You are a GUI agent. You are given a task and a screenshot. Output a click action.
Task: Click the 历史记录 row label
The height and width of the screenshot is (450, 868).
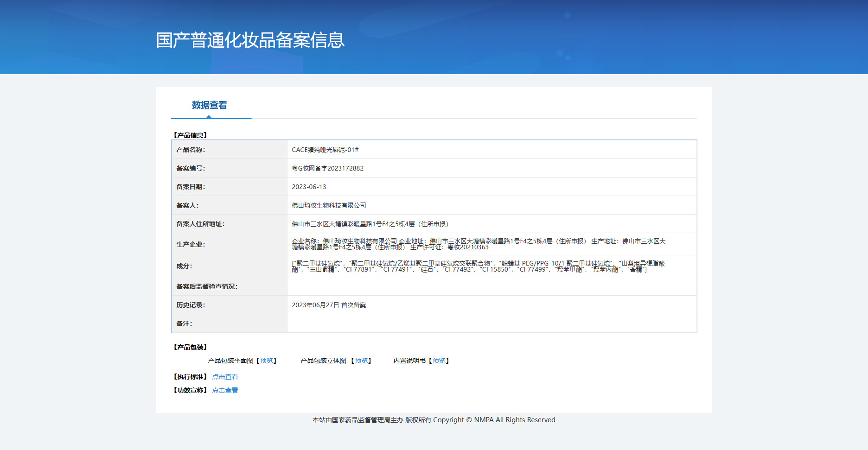(191, 305)
